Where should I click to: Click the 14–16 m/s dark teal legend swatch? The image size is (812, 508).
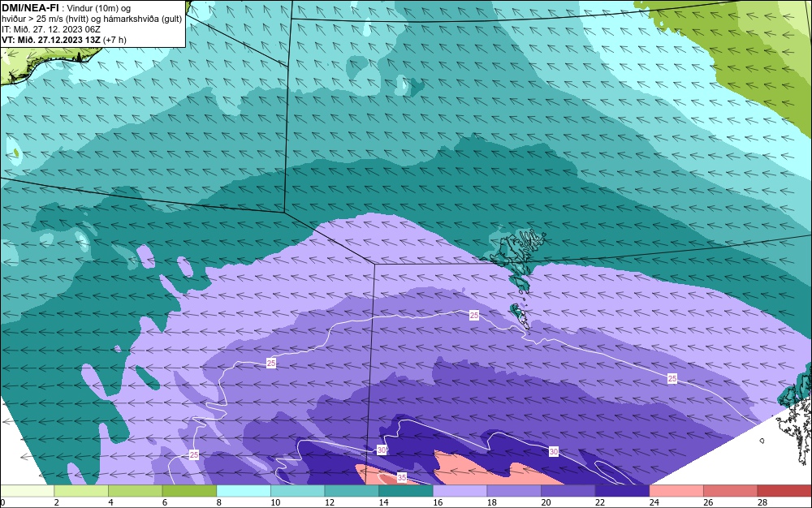pyautogui.click(x=405, y=491)
